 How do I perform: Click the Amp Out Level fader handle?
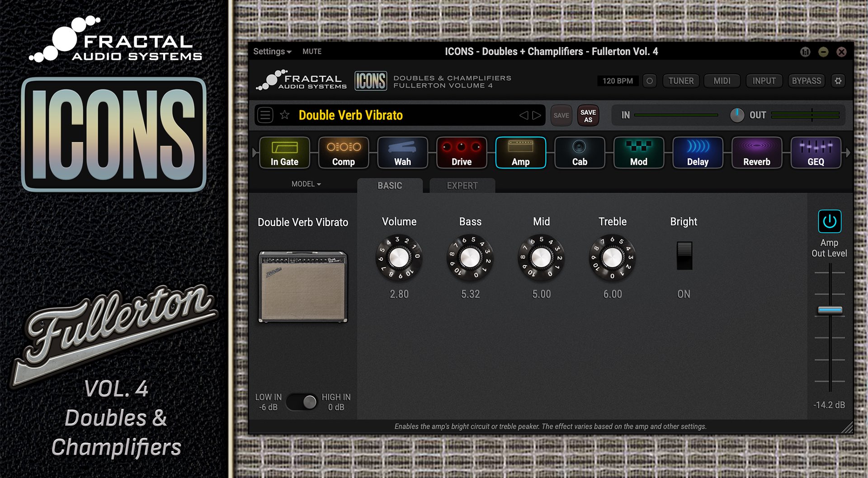click(830, 310)
